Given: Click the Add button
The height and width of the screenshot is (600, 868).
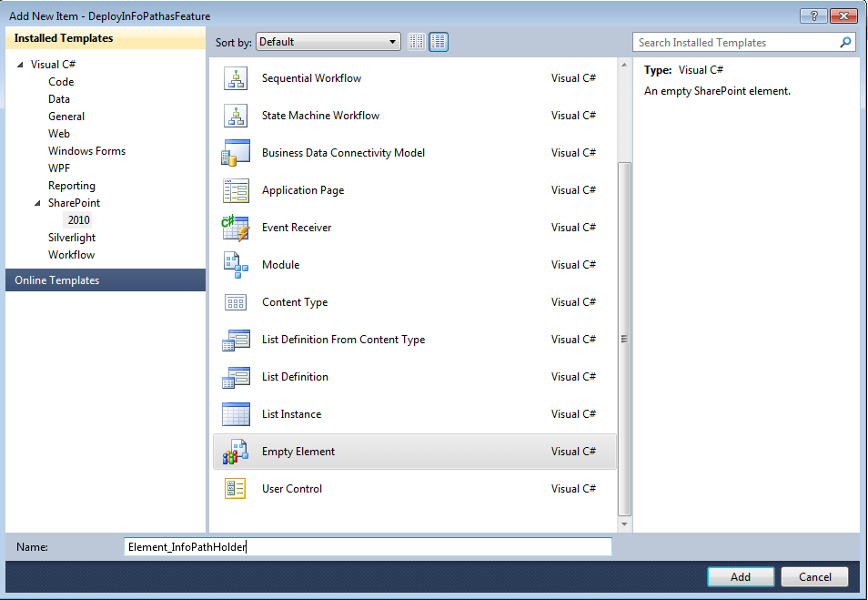Looking at the screenshot, I should (x=741, y=576).
